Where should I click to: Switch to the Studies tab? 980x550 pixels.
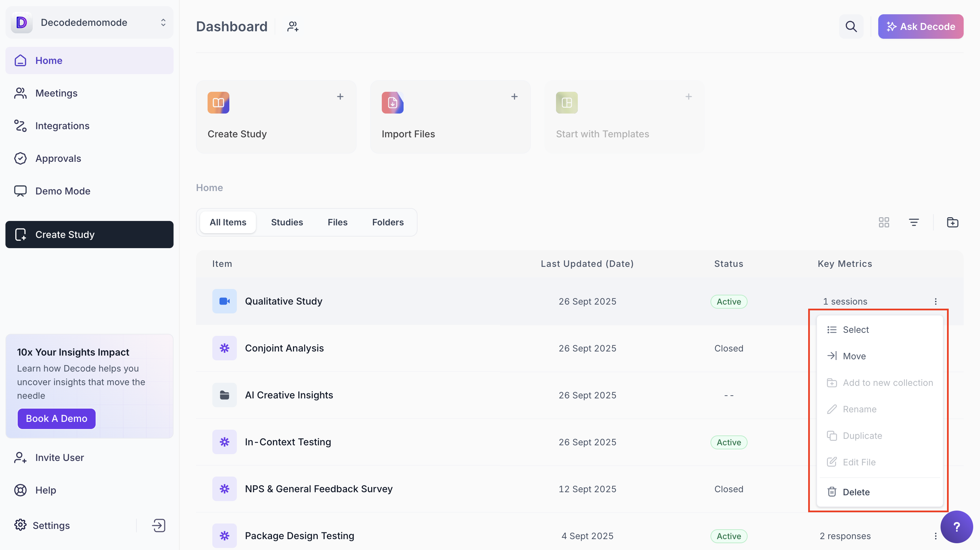click(x=287, y=222)
